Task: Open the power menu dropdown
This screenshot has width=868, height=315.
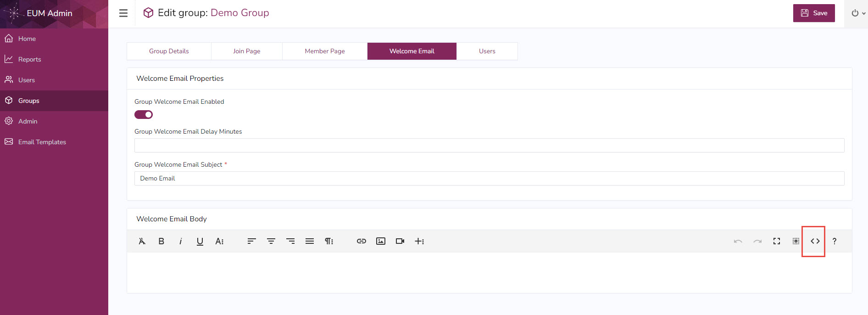Action: [858, 13]
